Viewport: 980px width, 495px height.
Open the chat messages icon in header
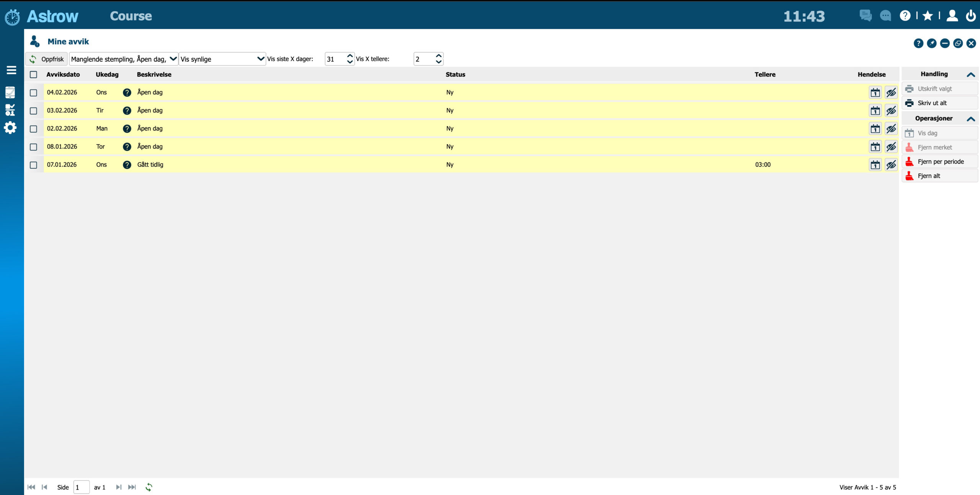865,16
